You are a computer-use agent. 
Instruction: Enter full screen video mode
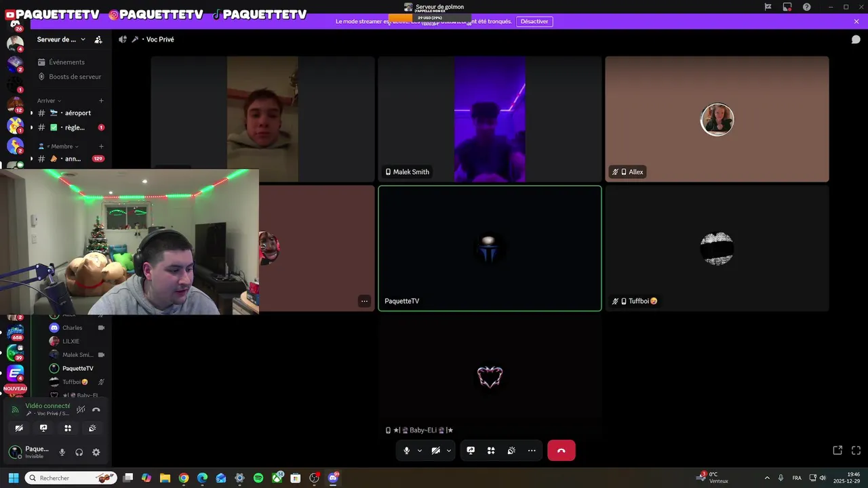click(856, 450)
